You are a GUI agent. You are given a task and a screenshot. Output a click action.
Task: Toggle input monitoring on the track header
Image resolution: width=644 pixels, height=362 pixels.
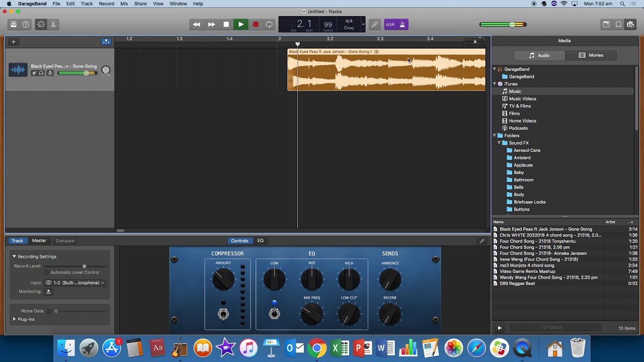pos(50,73)
